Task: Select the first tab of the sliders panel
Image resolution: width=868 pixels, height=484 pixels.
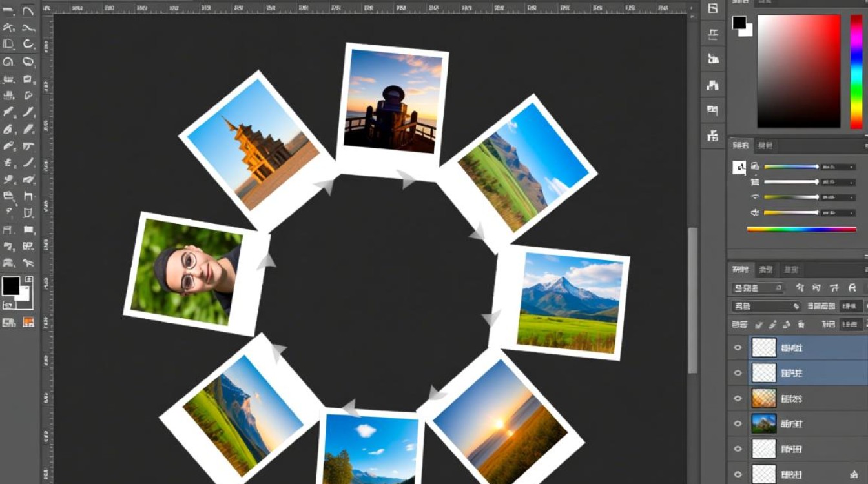Action: (741, 146)
